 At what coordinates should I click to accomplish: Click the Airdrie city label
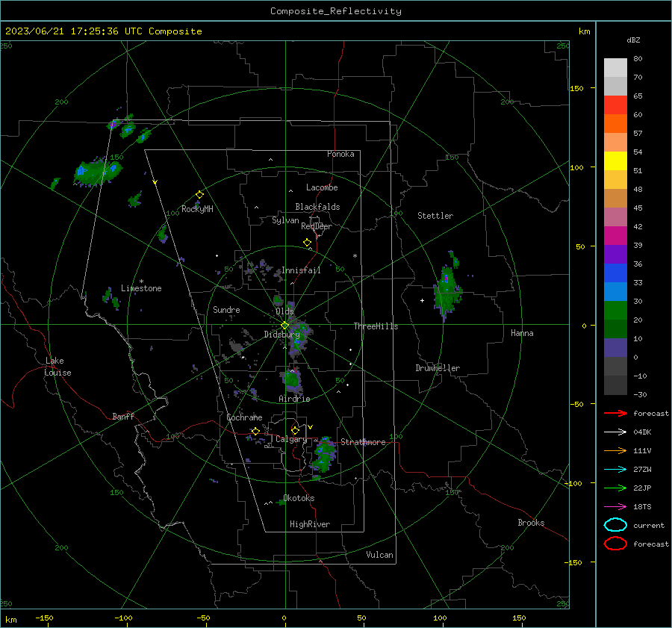(x=294, y=399)
